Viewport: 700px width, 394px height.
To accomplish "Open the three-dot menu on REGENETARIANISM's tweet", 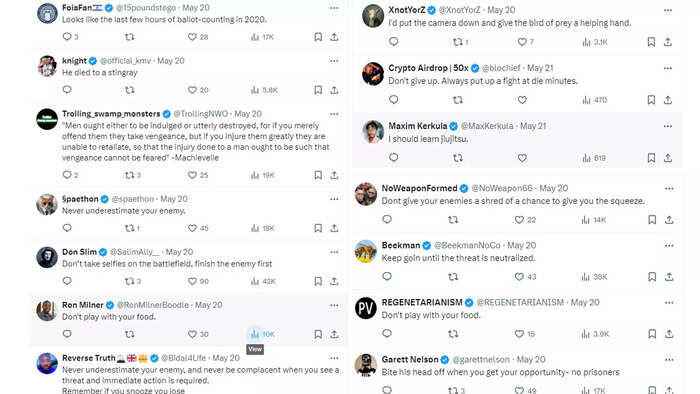I will (x=669, y=303).
